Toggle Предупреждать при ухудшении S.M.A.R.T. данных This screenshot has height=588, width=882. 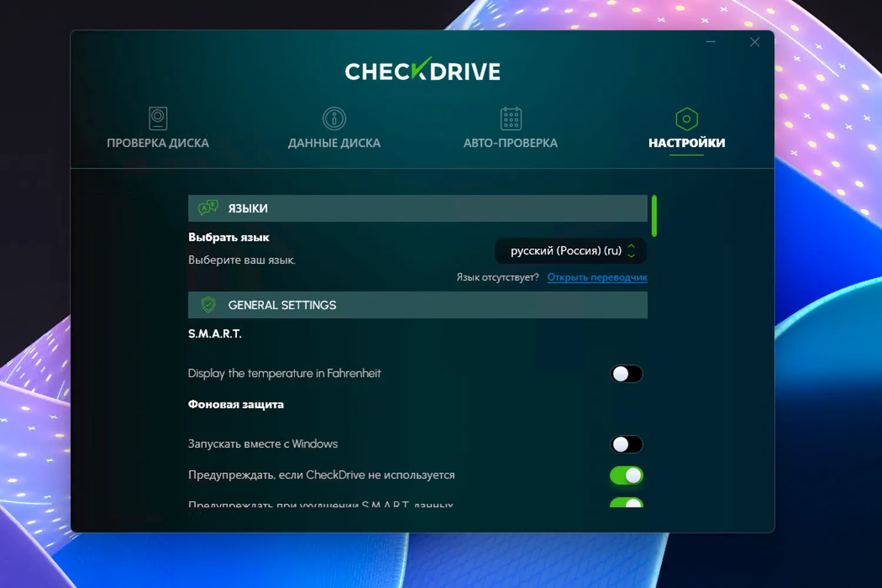(x=626, y=505)
